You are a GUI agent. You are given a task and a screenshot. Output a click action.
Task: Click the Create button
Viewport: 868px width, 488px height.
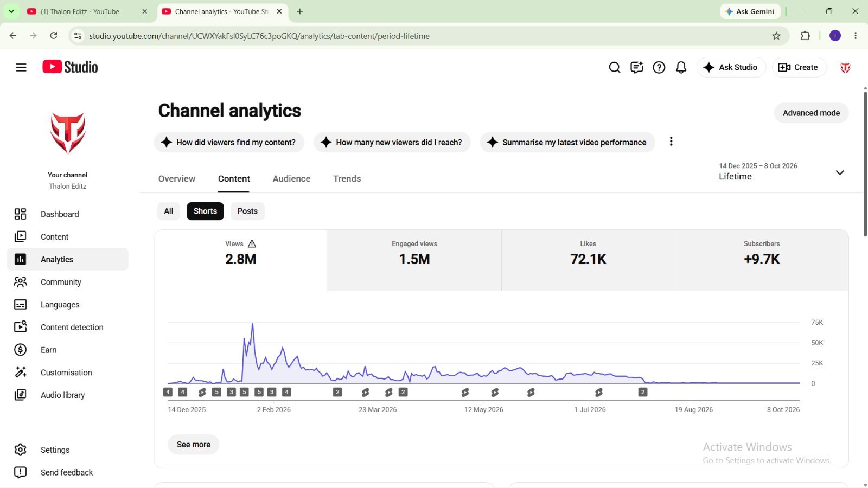(x=799, y=67)
